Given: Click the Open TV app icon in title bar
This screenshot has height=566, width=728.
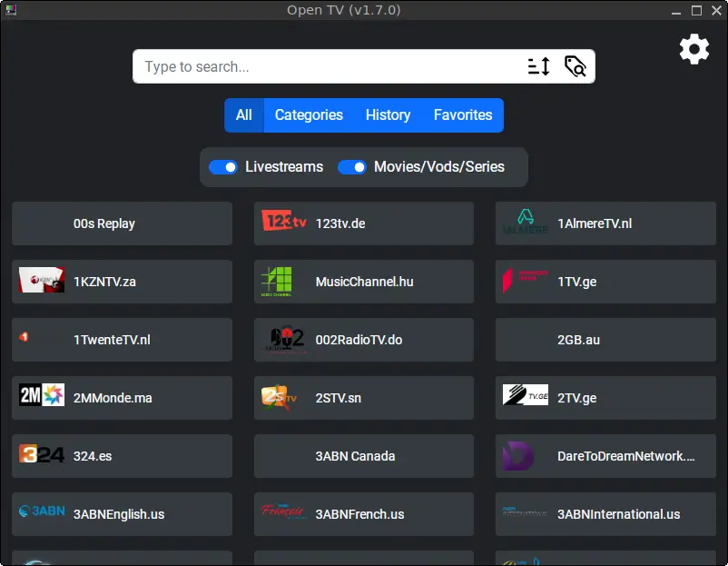Looking at the screenshot, I should coord(11,10).
